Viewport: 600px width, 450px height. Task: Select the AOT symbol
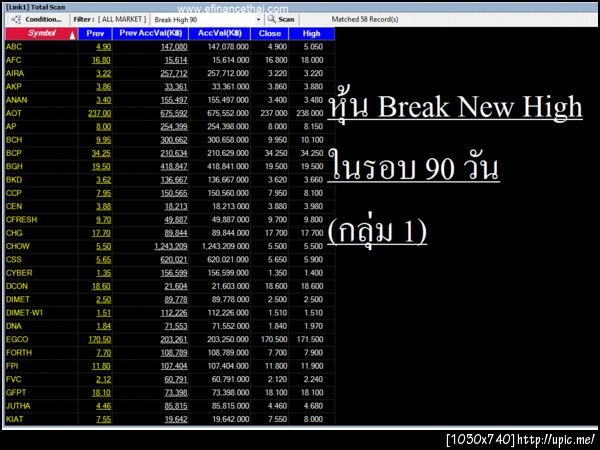coord(14,113)
